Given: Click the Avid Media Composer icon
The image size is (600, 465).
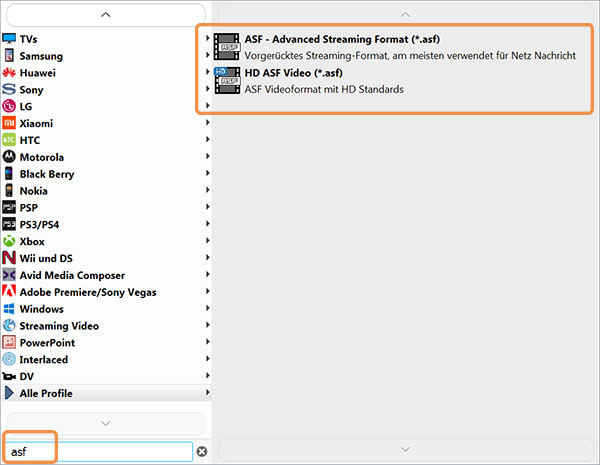Looking at the screenshot, I should (x=9, y=275).
